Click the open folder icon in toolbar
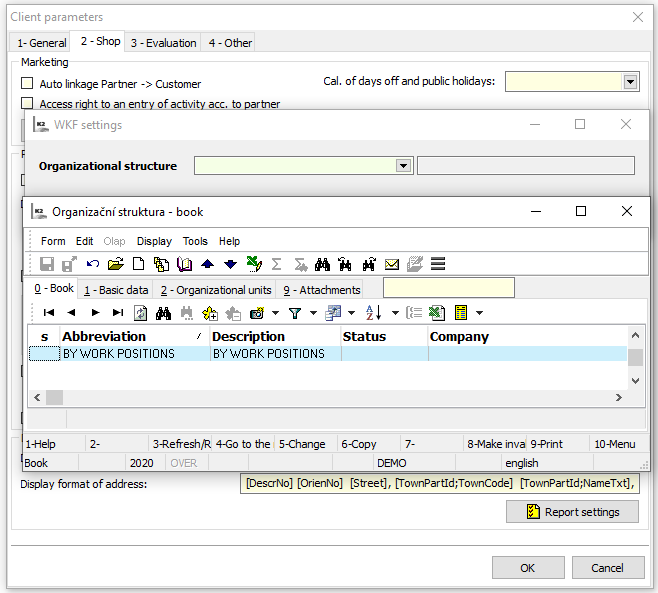 click(115, 264)
